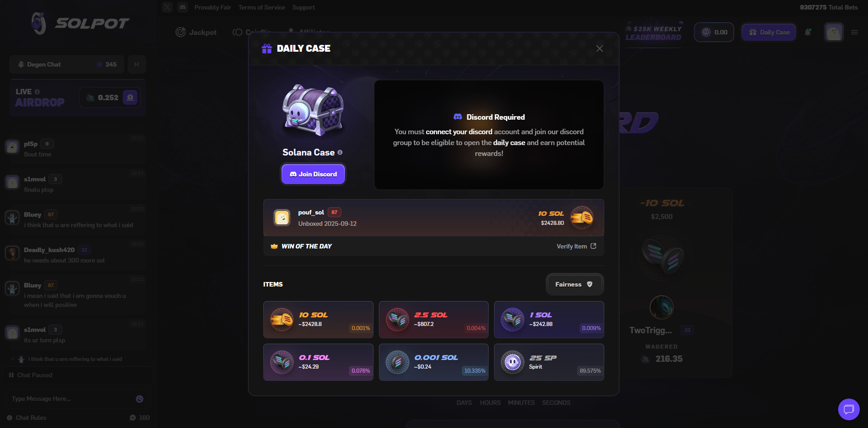Image resolution: width=868 pixels, height=428 pixels.
Task: Open the Verify Item link
Action: [x=576, y=246]
